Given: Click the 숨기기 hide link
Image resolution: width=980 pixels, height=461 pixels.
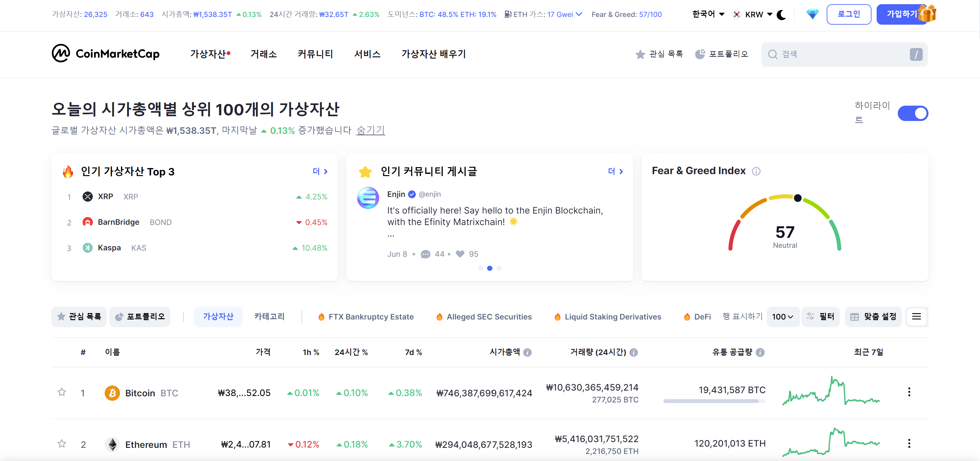Looking at the screenshot, I should (370, 130).
